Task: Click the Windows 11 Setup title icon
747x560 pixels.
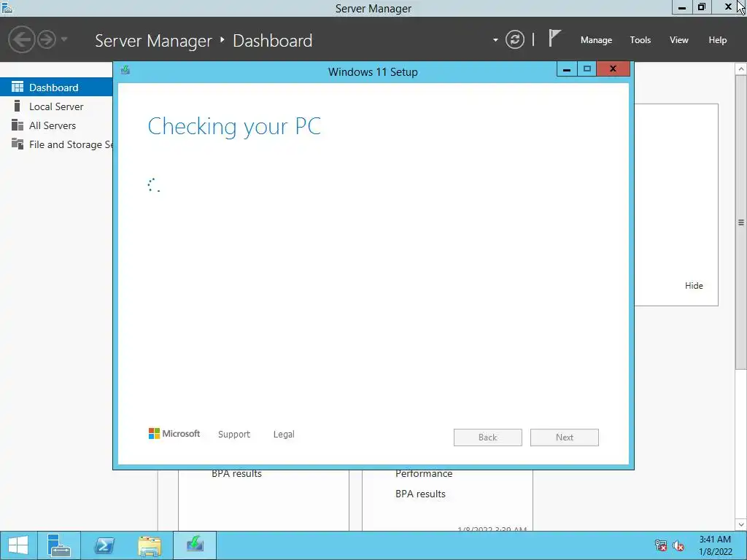Action: pyautogui.click(x=125, y=71)
